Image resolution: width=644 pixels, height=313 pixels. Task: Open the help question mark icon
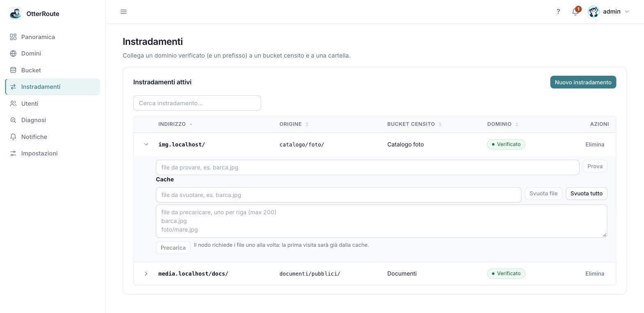pyautogui.click(x=558, y=12)
